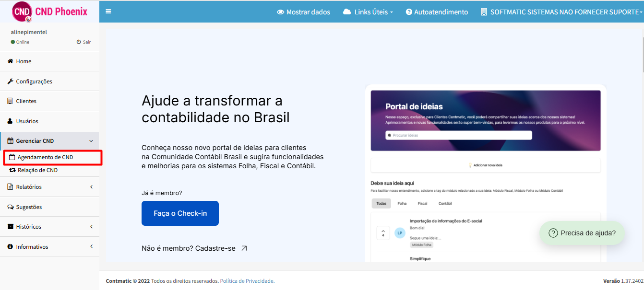Open Configurações using the wrench icon

pyautogui.click(x=10, y=81)
